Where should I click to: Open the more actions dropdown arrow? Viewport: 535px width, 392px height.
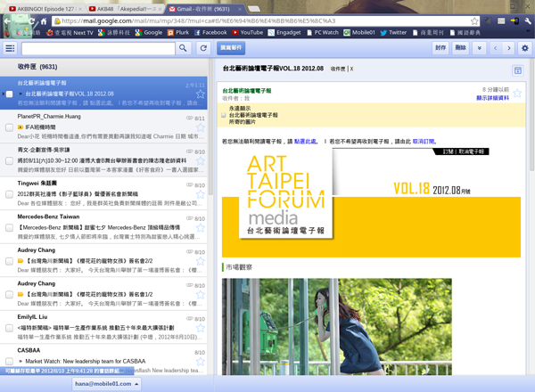[x=479, y=48]
